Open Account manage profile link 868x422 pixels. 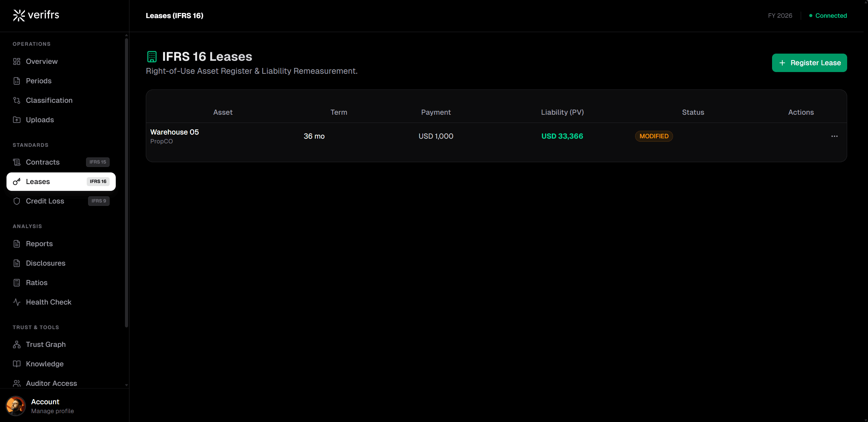(x=52, y=411)
